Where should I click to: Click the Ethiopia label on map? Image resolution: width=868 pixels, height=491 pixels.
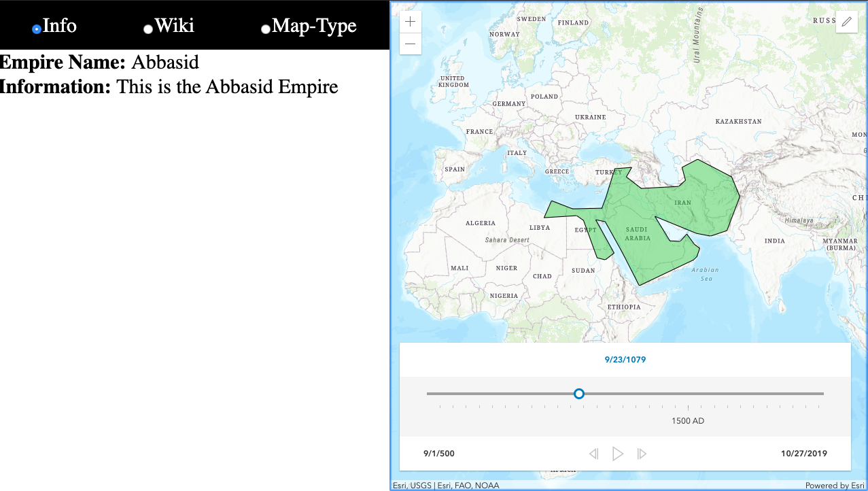[x=624, y=307]
